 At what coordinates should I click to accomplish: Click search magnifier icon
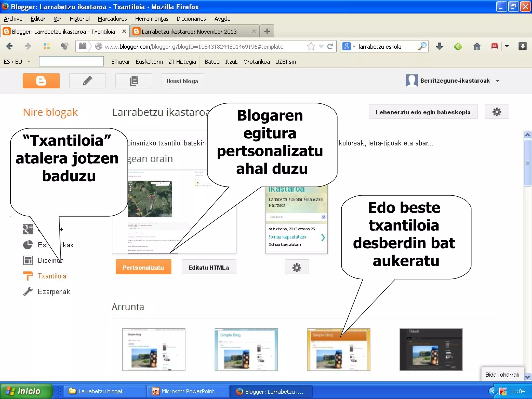click(x=422, y=46)
